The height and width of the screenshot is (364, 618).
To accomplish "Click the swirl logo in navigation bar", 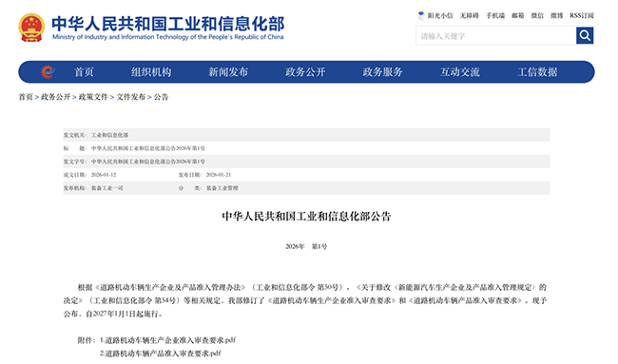I will tap(48, 71).
